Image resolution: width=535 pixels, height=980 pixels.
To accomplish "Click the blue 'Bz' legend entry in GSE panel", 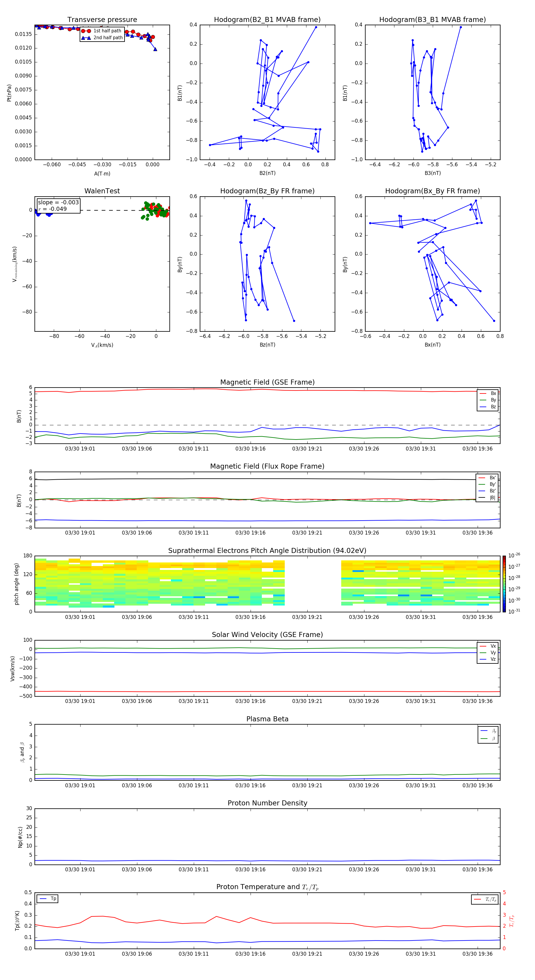I will pyautogui.click(x=488, y=407).
